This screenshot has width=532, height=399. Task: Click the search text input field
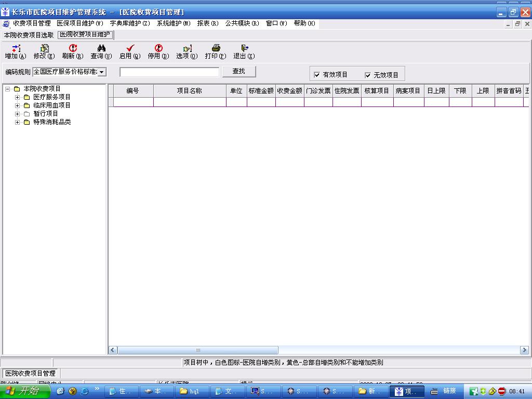click(169, 72)
